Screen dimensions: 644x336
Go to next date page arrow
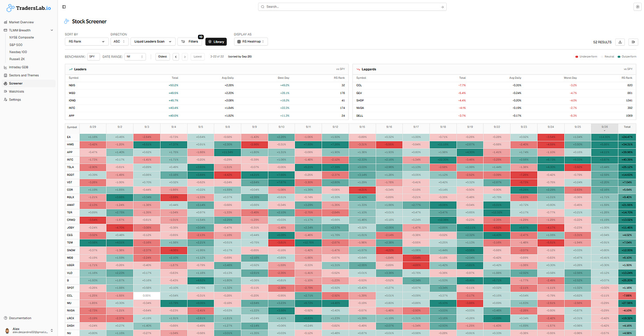tap(185, 57)
